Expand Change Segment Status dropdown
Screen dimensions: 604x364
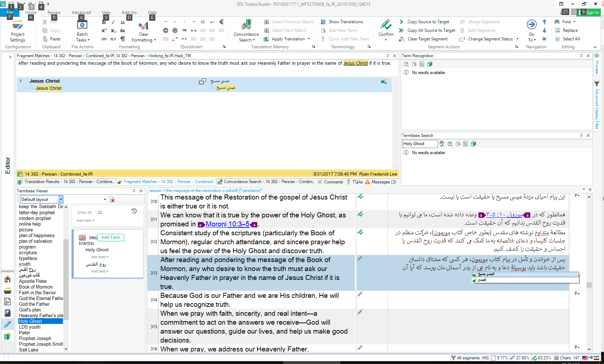(517, 39)
